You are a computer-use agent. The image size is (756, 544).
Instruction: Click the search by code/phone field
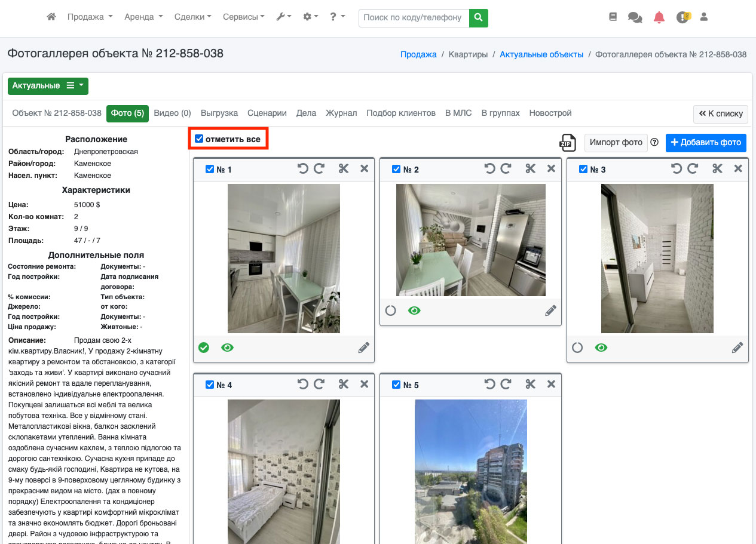tap(414, 18)
